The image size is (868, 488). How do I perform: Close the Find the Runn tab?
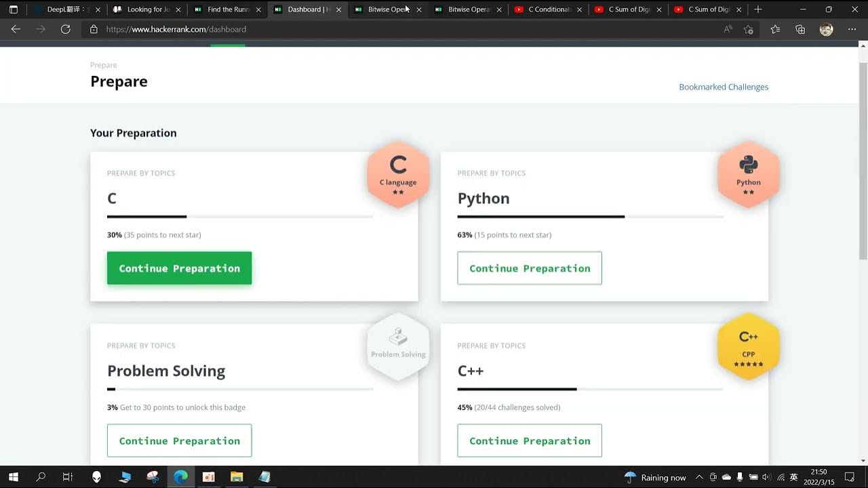(x=258, y=9)
